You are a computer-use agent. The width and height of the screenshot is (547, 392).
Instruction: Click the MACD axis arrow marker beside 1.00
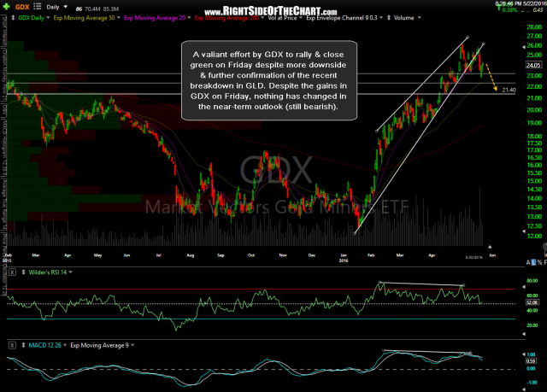click(x=524, y=354)
